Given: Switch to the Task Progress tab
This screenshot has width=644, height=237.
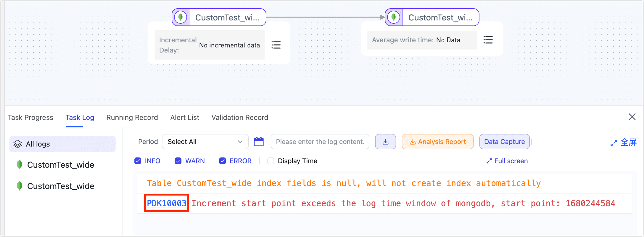Looking at the screenshot, I should coord(30,118).
